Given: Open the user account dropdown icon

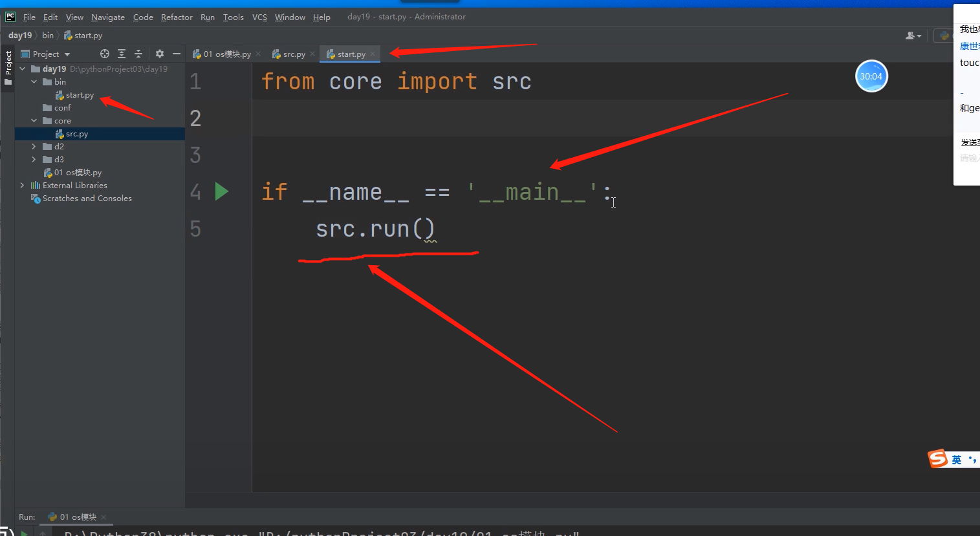Looking at the screenshot, I should 913,36.
